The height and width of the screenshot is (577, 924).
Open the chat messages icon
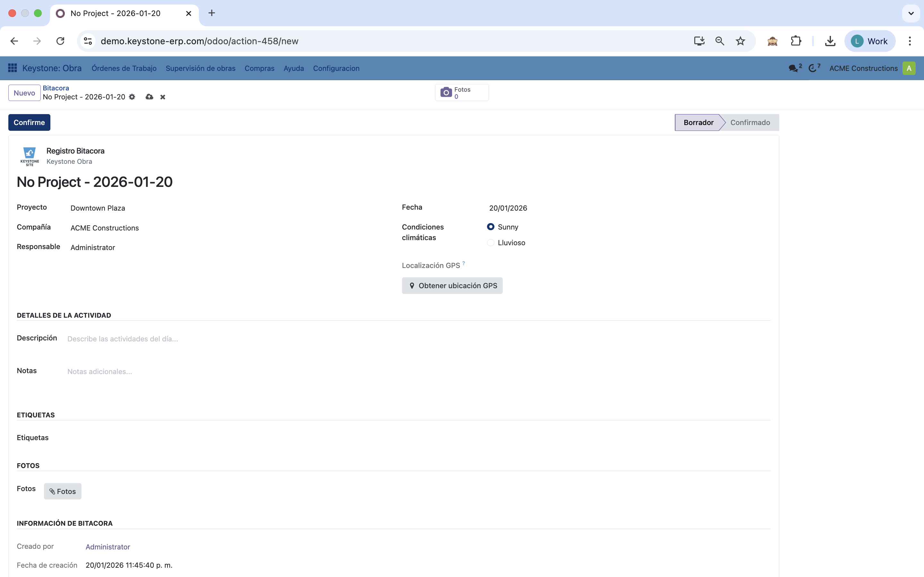click(793, 68)
